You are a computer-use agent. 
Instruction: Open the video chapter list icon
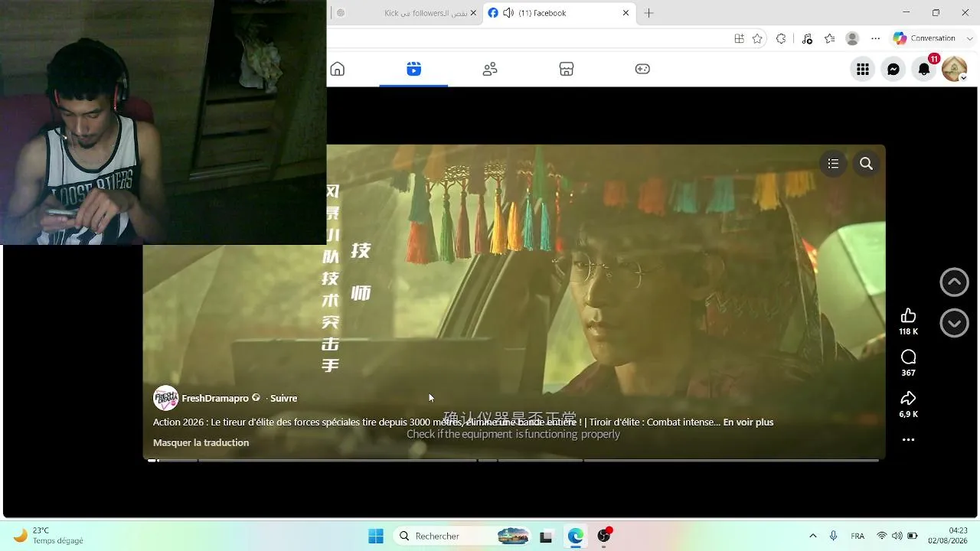point(833,164)
